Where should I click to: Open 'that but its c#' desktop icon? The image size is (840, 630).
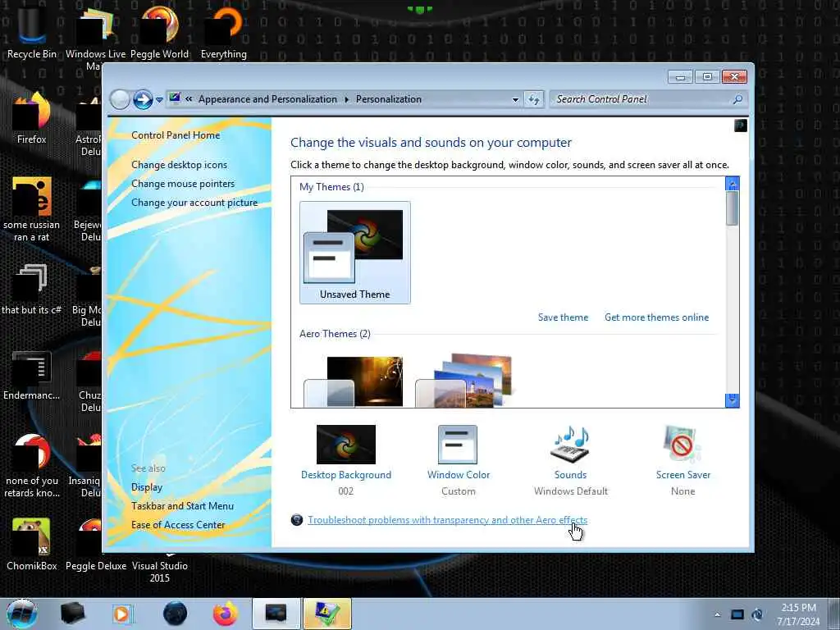(x=32, y=290)
